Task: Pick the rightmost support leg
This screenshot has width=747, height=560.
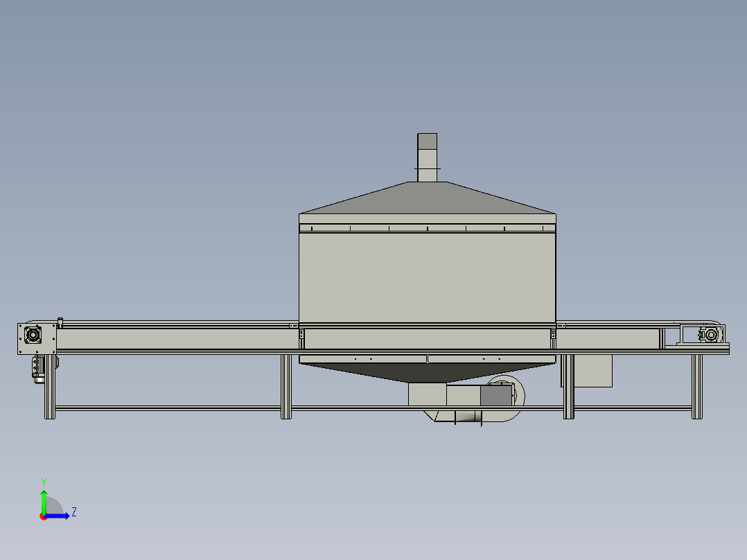Action: point(697,387)
